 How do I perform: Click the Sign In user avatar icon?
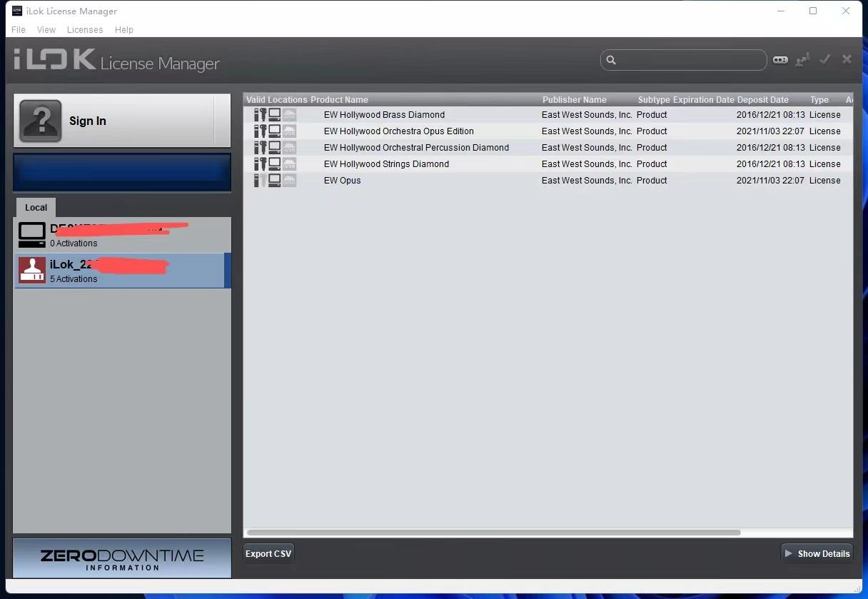[40, 121]
